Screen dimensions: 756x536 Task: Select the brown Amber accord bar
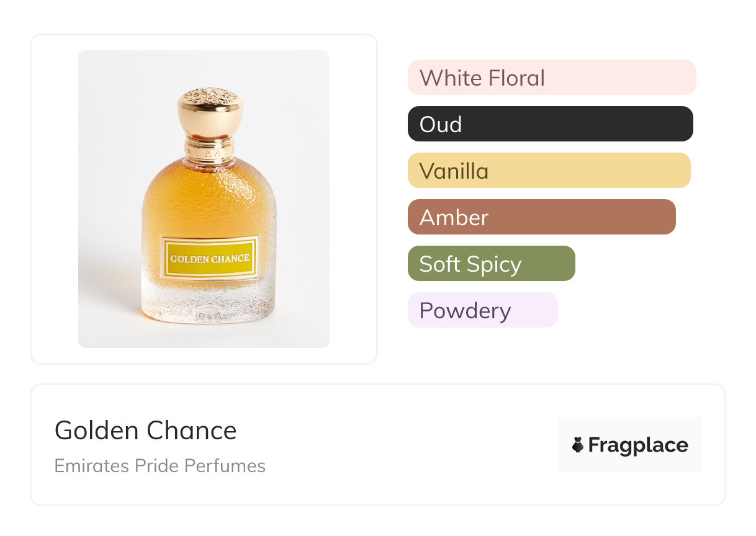[541, 217]
